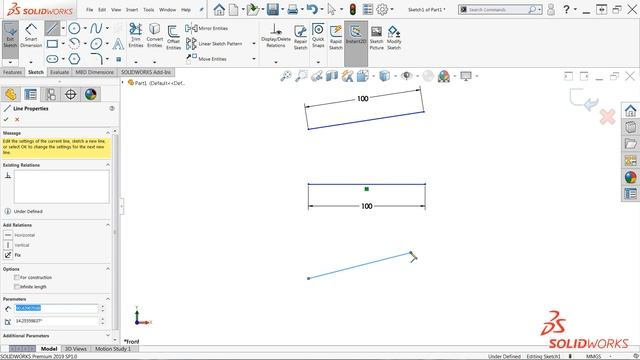
Task: Open the Tools menu
Action: point(149,10)
